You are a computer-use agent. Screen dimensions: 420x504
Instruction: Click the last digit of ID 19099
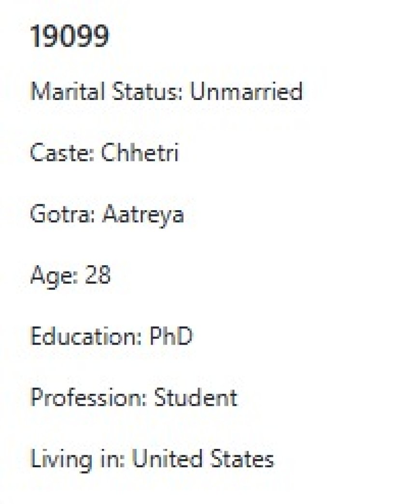pyautogui.click(x=100, y=37)
